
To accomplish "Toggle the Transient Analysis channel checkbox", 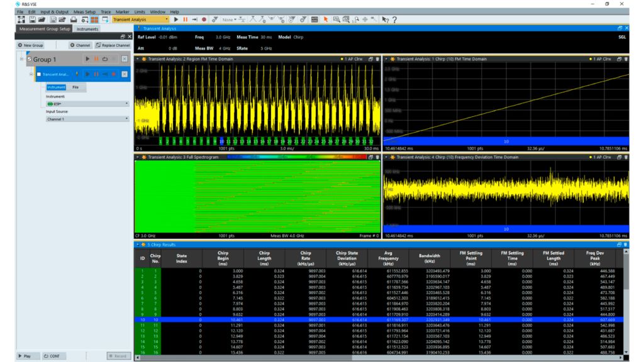I will coord(39,74).
